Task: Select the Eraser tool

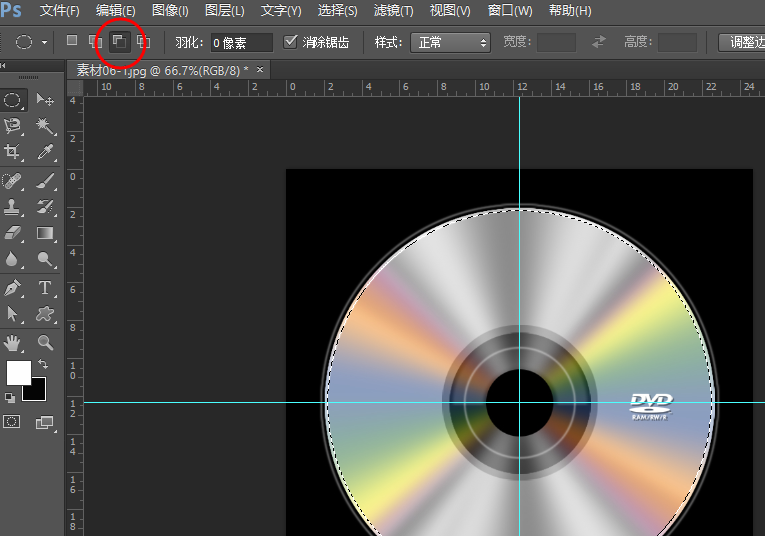Action: (12, 233)
